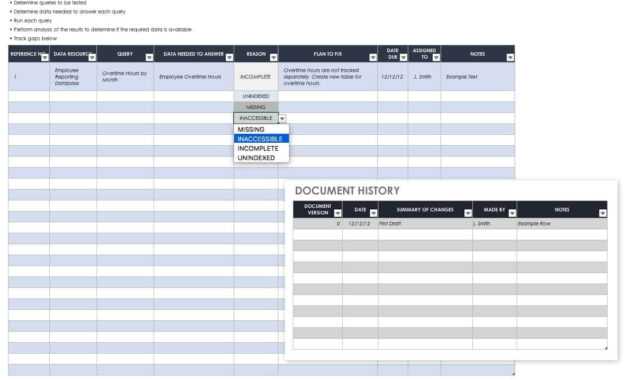Select the 12/12/12 date due cell

pos(393,77)
